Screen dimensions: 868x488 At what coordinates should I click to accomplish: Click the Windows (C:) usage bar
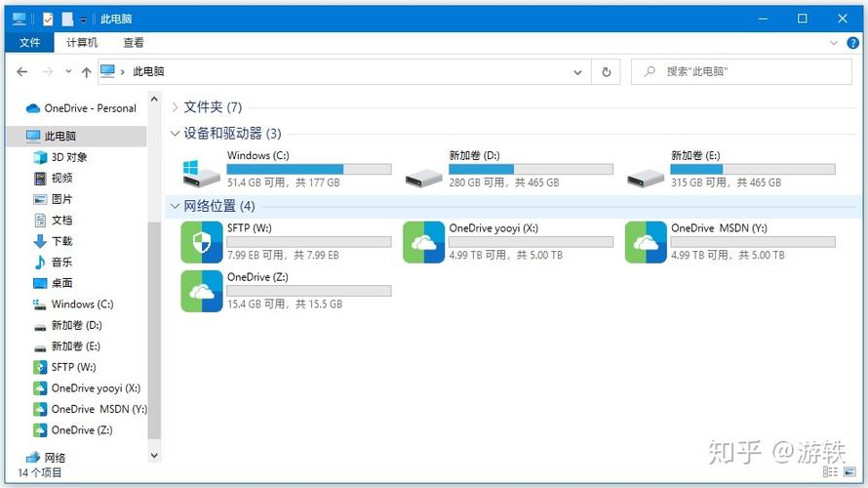309,169
